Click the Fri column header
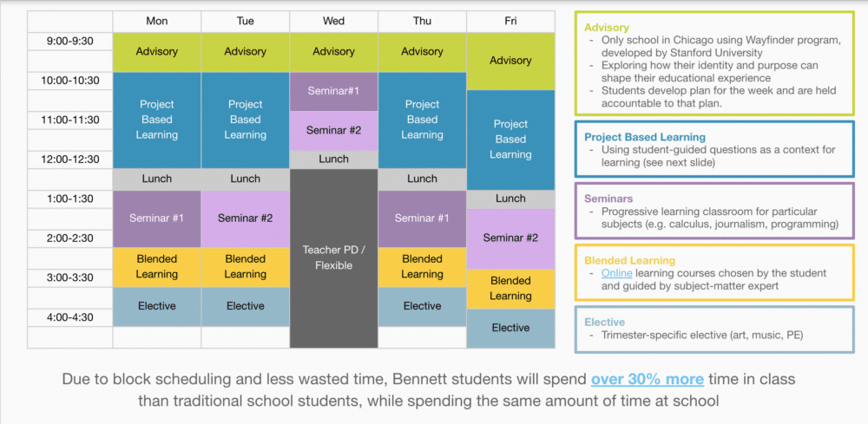The width and height of the screenshot is (868, 424). click(x=510, y=22)
